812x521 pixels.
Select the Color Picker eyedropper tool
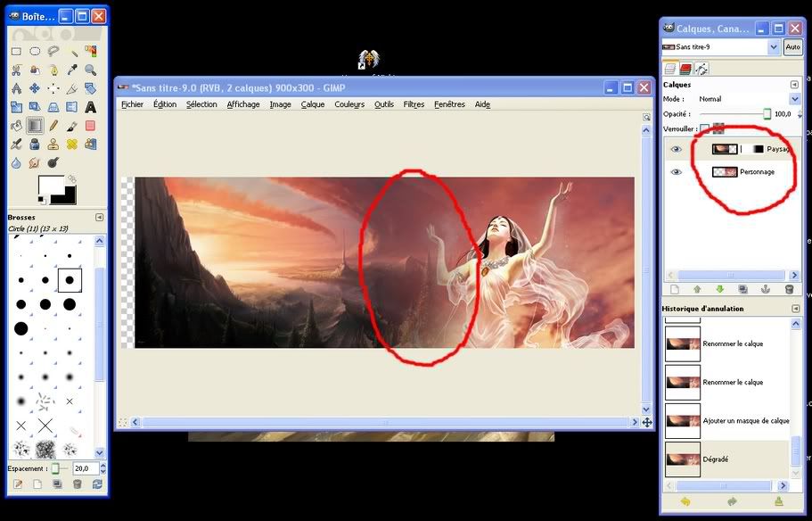(72, 70)
